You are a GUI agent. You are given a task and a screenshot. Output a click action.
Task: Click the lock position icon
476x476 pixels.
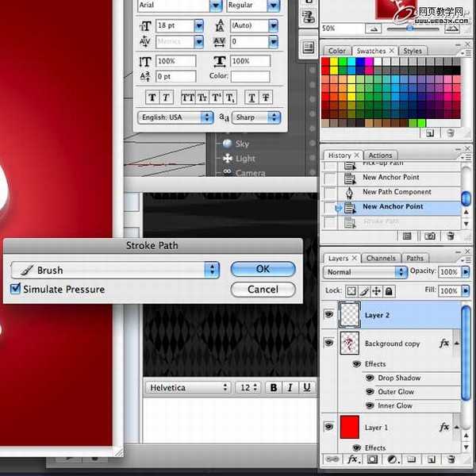pos(377,291)
